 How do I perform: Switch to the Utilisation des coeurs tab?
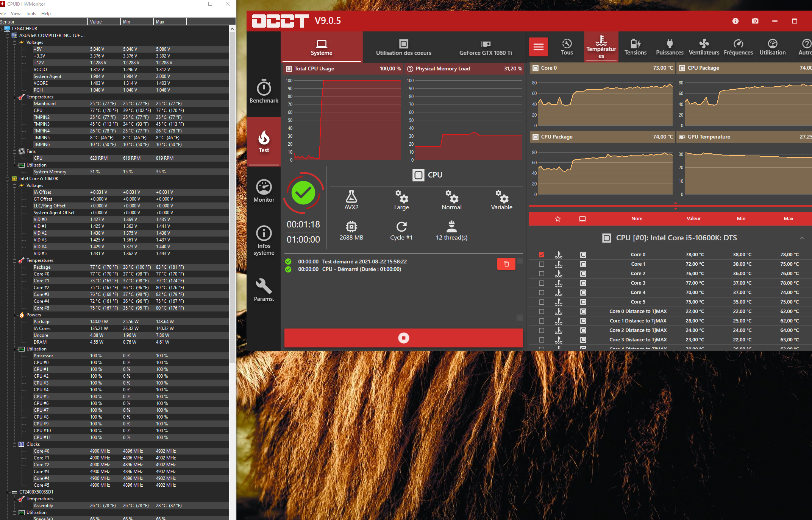click(403, 47)
